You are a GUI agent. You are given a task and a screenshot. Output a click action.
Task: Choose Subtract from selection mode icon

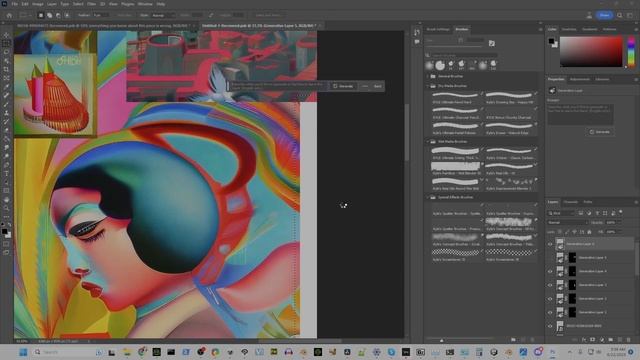tap(58, 15)
